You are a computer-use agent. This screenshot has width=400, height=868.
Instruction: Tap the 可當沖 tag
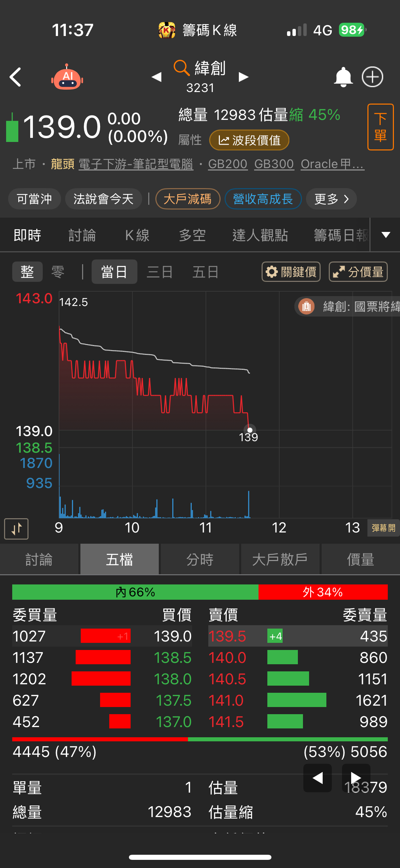point(35,199)
